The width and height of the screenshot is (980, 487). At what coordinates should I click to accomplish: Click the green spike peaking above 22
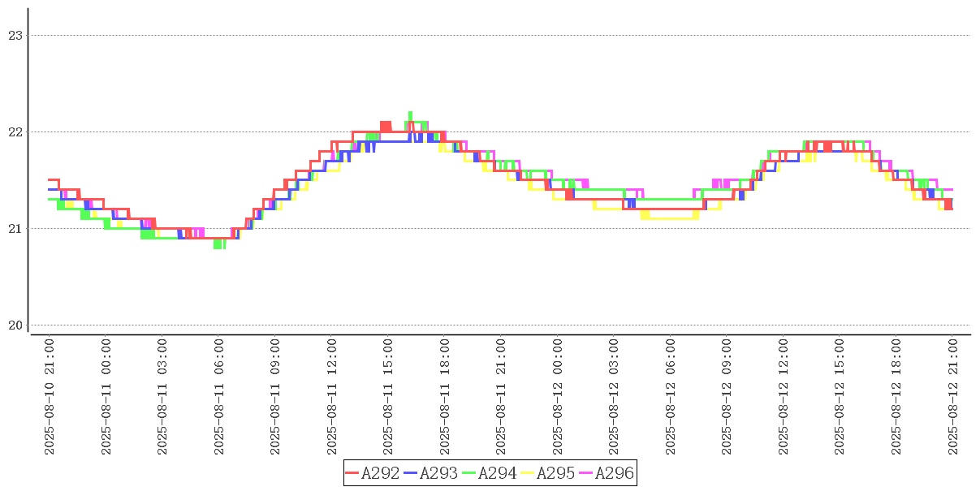(x=410, y=114)
